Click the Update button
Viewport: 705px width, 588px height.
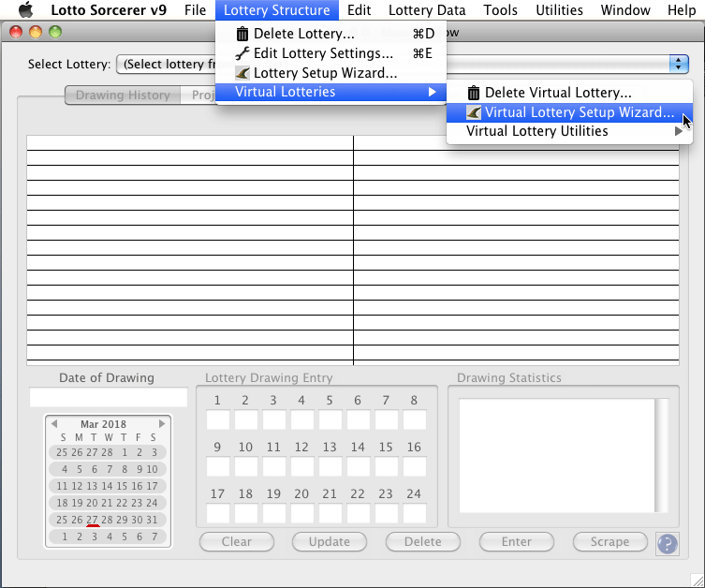coord(330,542)
